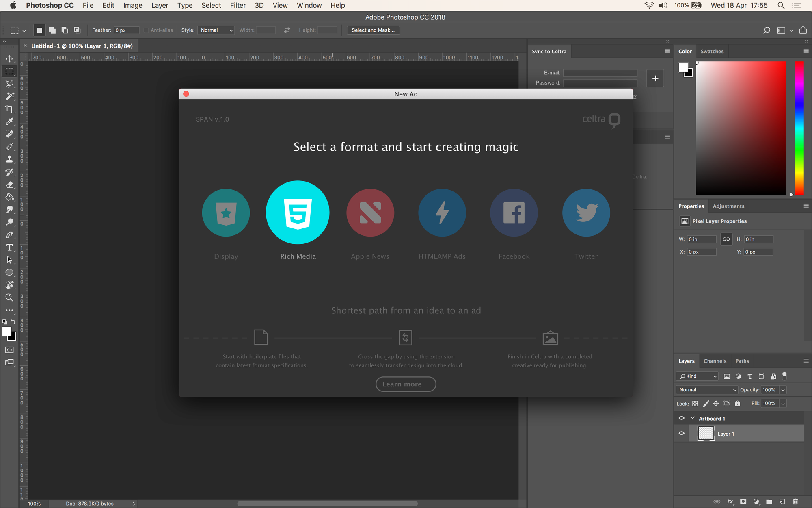Switch to the Swatches tab
812x508 pixels.
pos(712,52)
